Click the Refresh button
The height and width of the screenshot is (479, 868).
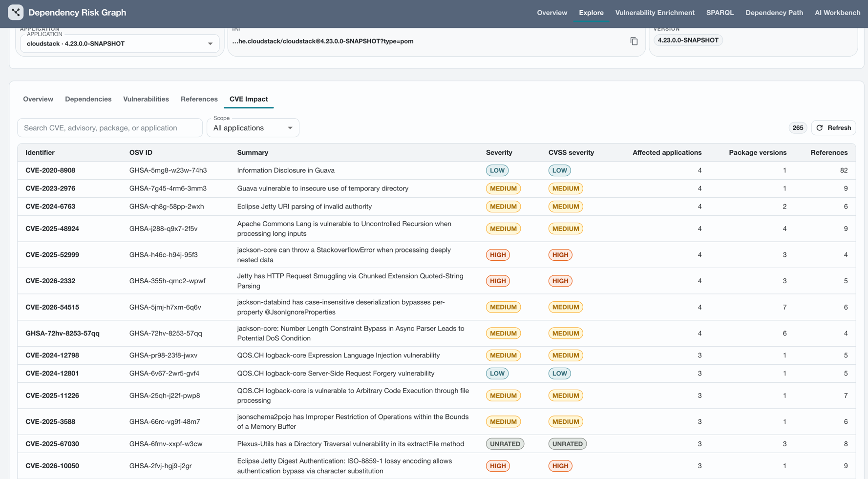pos(833,128)
